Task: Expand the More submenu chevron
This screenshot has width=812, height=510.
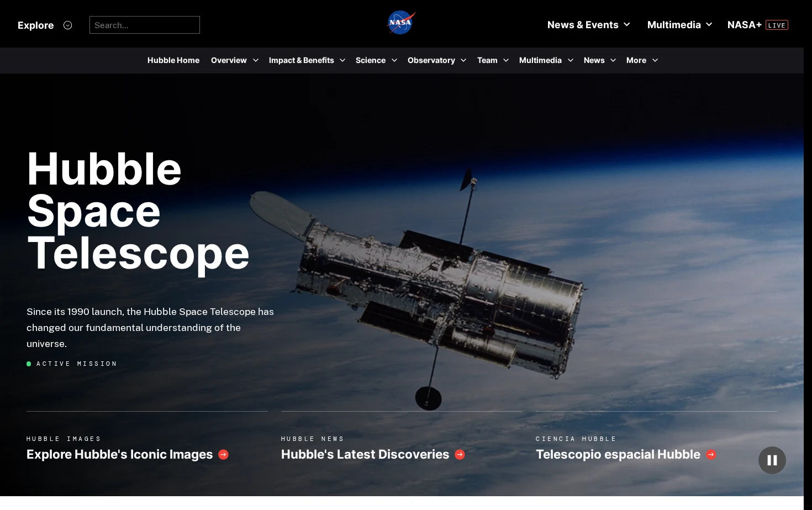Action: (655, 60)
